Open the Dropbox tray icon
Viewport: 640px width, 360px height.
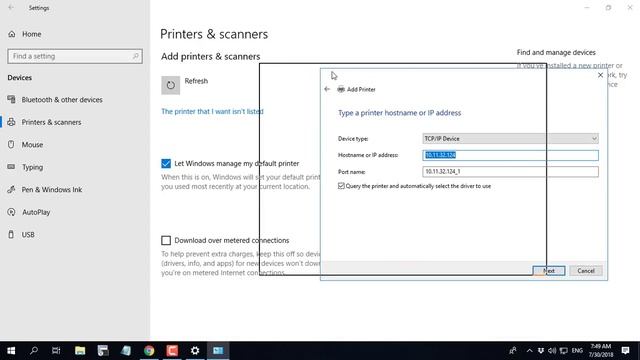(541, 351)
